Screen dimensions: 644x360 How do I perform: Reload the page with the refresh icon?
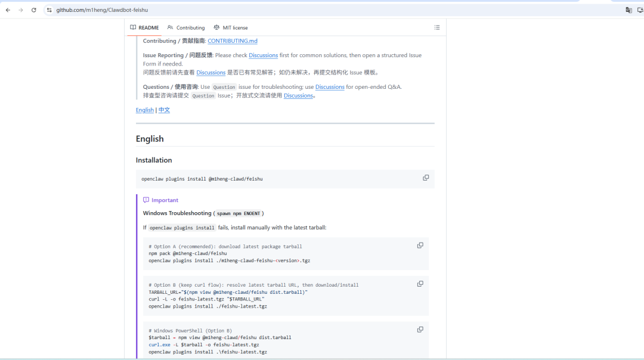click(x=33, y=10)
